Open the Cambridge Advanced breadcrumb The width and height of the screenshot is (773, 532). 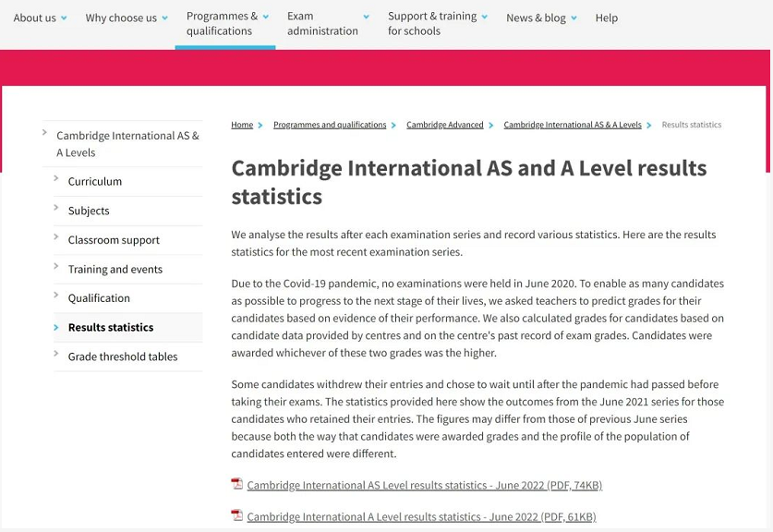[x=444, y=125]
